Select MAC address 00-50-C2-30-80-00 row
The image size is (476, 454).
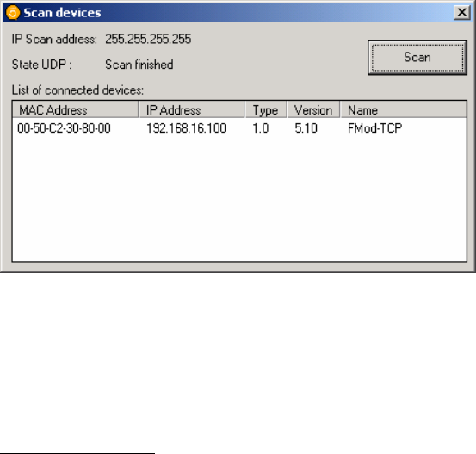coord(239,128)
